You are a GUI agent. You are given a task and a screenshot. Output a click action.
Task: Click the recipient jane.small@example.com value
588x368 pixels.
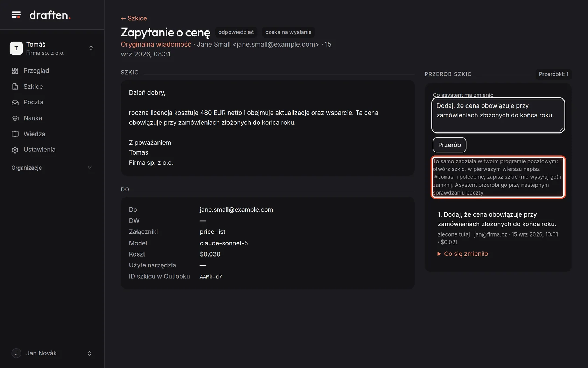pos(236,210)
